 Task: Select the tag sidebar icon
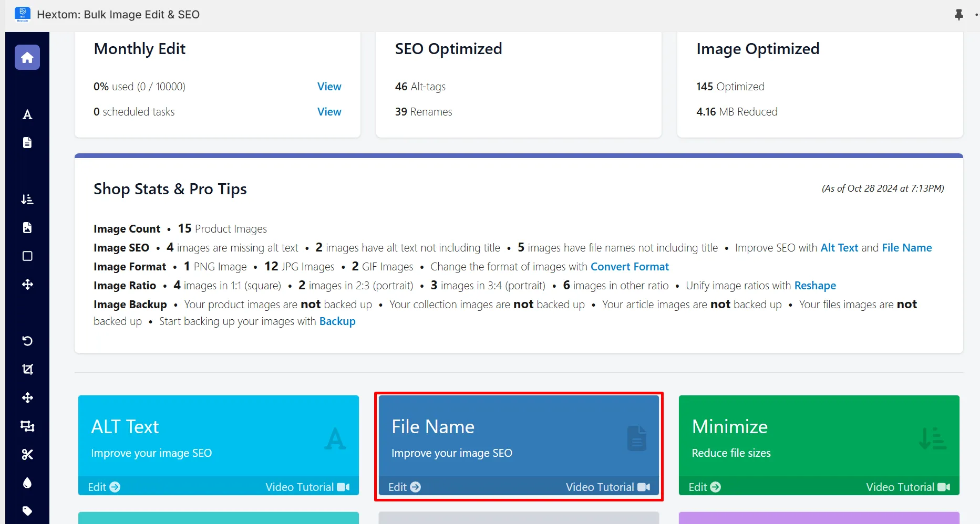click(27, 511)
